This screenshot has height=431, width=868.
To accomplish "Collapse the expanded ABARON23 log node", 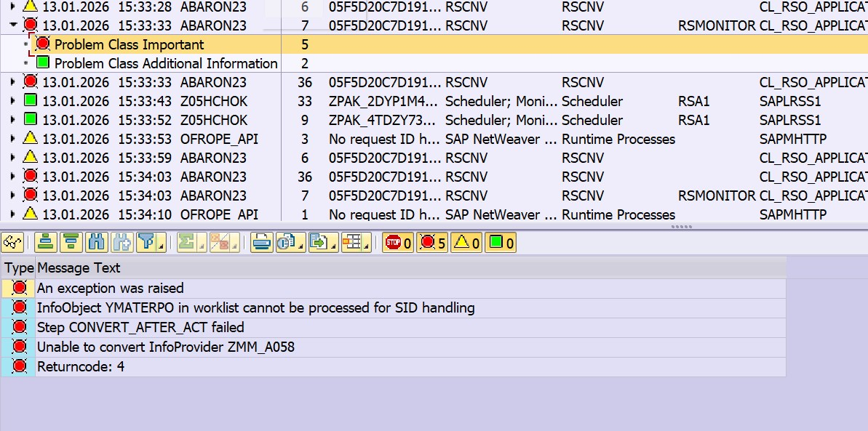I will (x=12, y=25).
